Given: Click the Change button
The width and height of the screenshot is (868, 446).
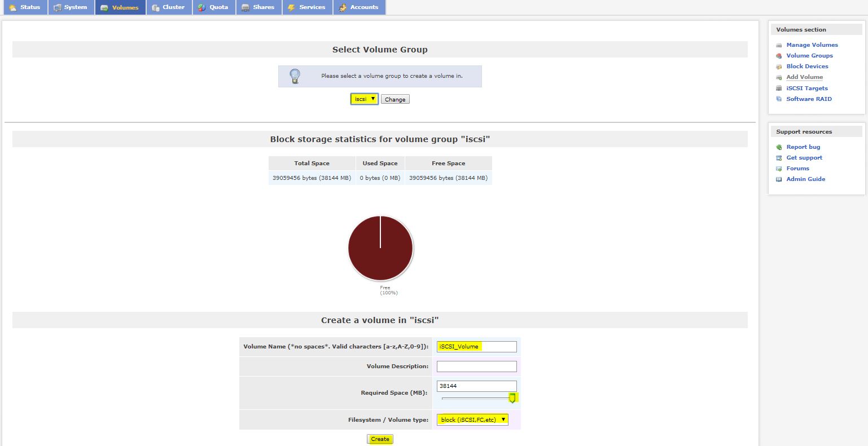Looking at the screenshot, I should coord(395,100).
